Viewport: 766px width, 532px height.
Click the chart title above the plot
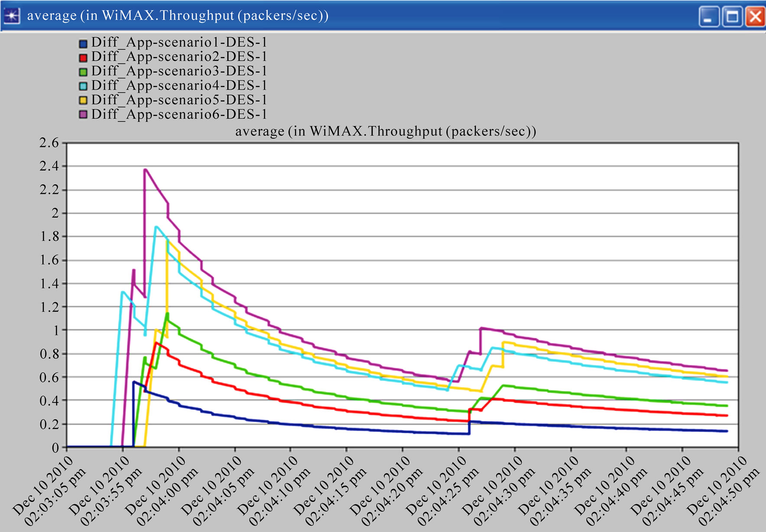[386, 131]
